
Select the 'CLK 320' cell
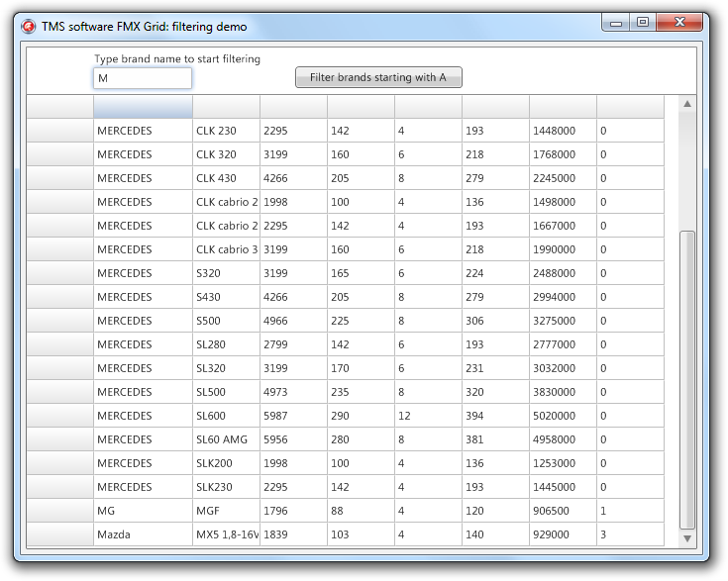226,154
